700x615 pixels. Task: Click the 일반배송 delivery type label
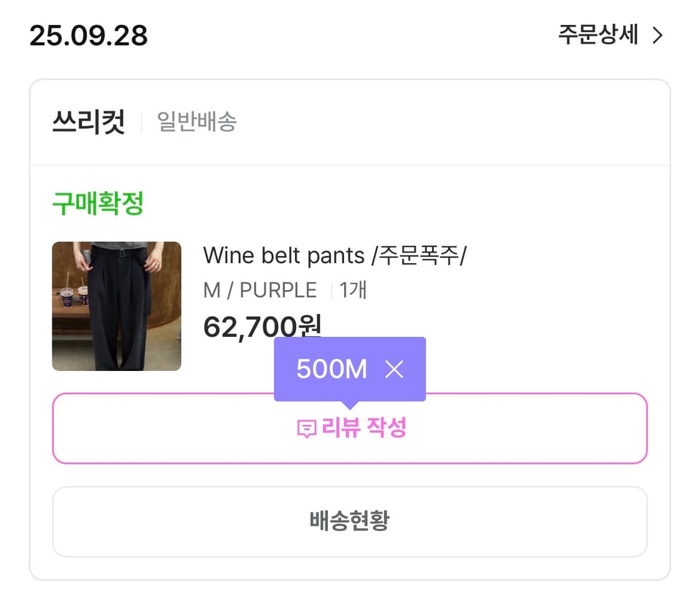(x=197, y=122)
